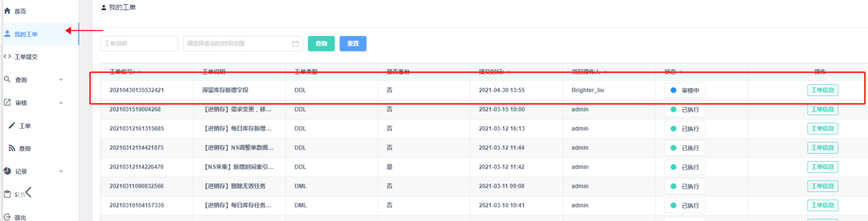Collapse the sidebar with the left chevron

point(28,192)
